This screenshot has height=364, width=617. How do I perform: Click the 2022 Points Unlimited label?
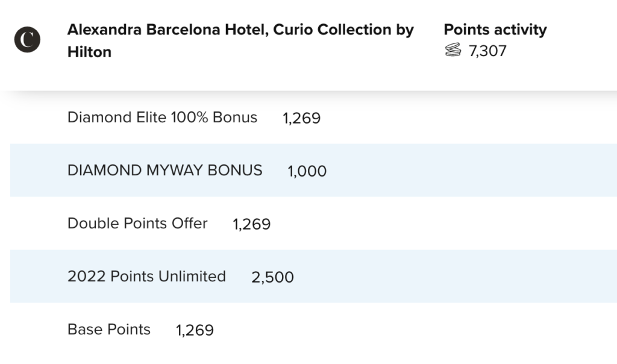pos(146,276)
